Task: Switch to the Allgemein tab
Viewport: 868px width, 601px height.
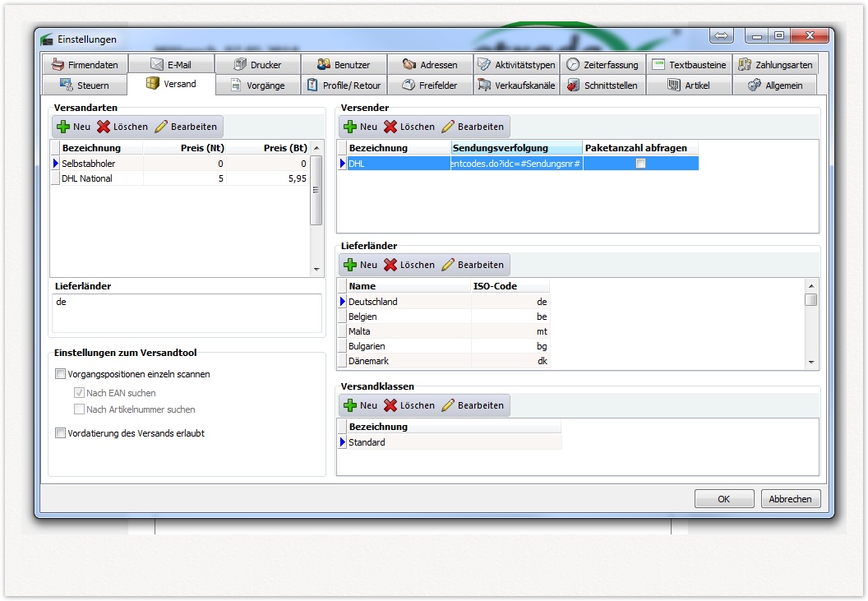Action: (774, 85)
